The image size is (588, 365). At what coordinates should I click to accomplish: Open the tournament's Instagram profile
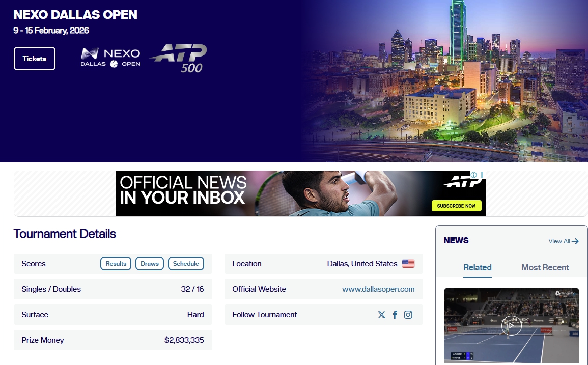point(408,315)
